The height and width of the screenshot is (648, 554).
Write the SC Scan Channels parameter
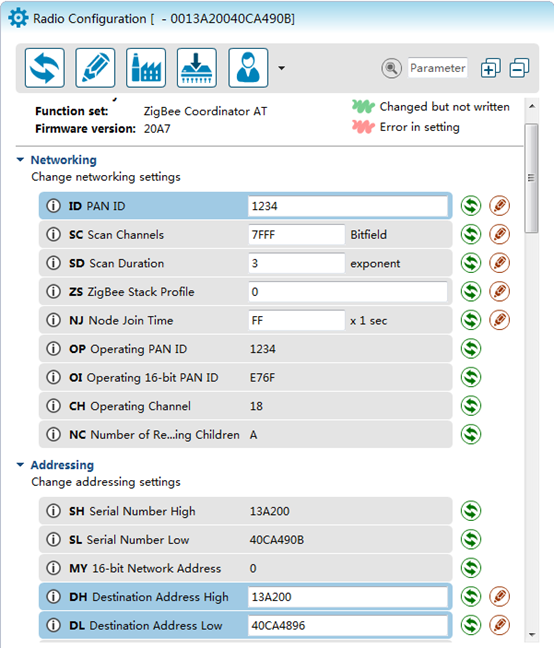coord(499,234)
